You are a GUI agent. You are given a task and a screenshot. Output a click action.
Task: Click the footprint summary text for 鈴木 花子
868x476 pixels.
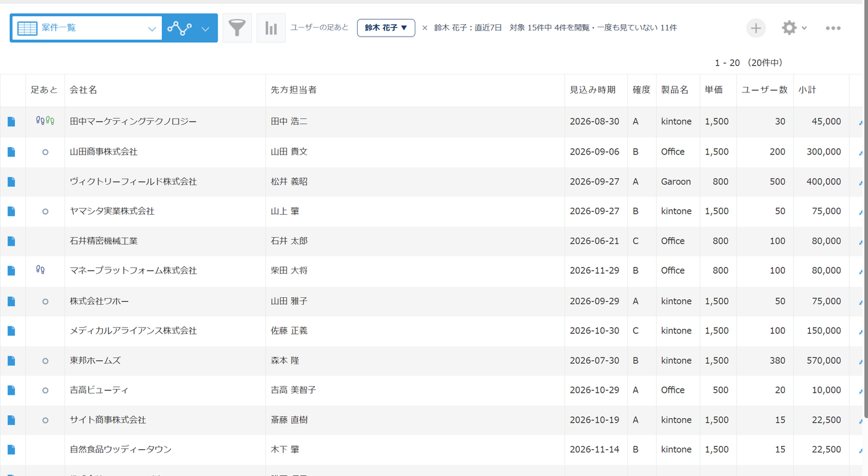pos(556,28)
